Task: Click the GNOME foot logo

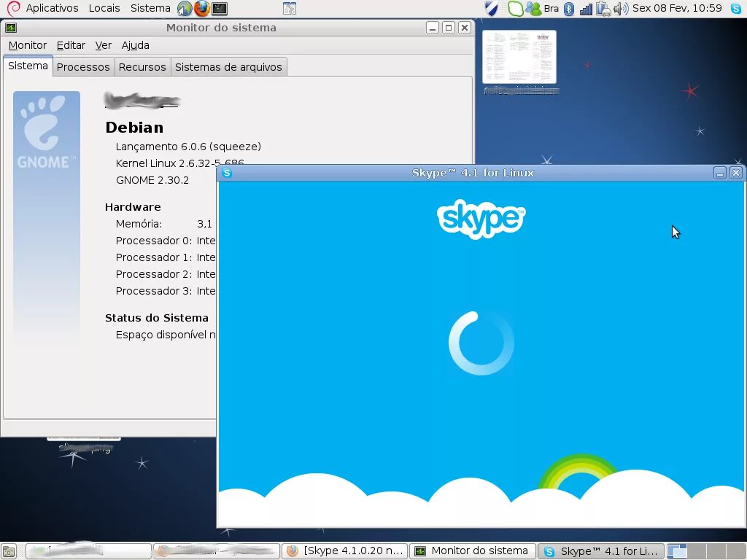Action: click(46, 131)
